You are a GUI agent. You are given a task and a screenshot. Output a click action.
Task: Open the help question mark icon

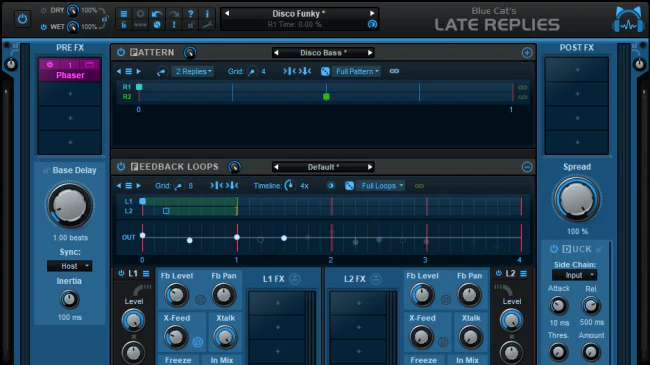click(x=191, y=14)
